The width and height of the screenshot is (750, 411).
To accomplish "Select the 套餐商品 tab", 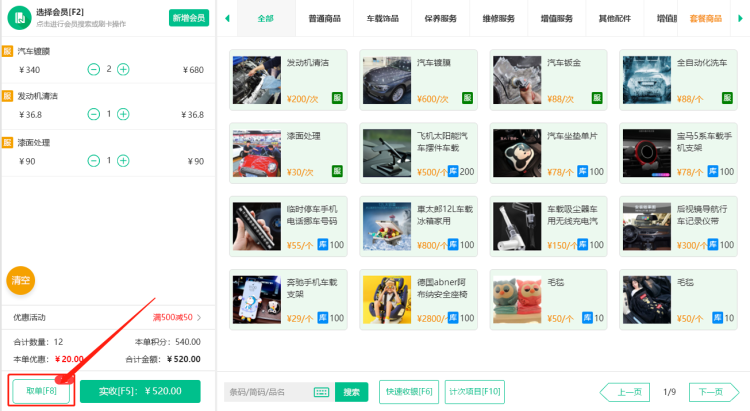I will click(705, 18).
